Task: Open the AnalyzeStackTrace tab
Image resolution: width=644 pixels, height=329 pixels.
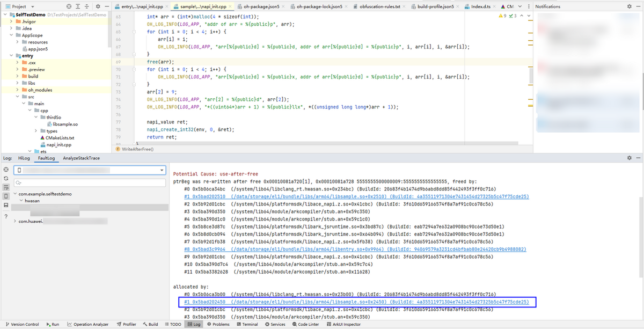Action: 81,158
